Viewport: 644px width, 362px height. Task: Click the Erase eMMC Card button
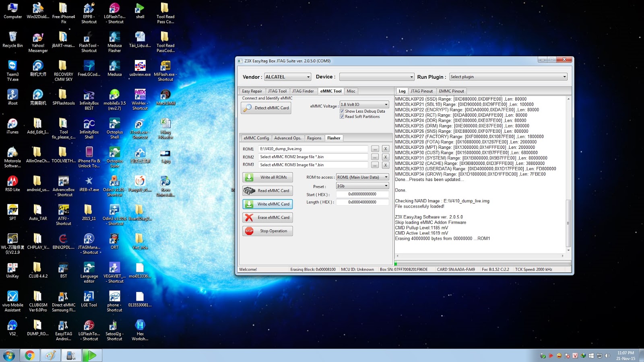tap(268, 218)
